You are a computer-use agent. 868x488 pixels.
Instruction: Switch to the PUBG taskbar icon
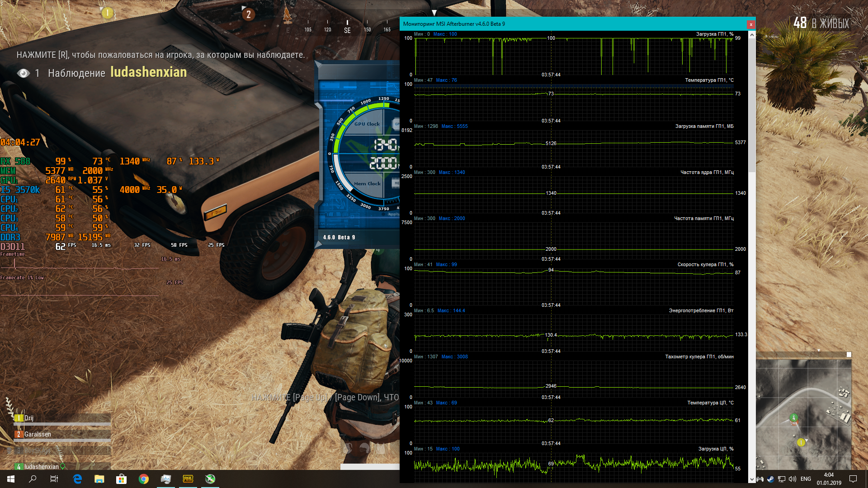188,479
